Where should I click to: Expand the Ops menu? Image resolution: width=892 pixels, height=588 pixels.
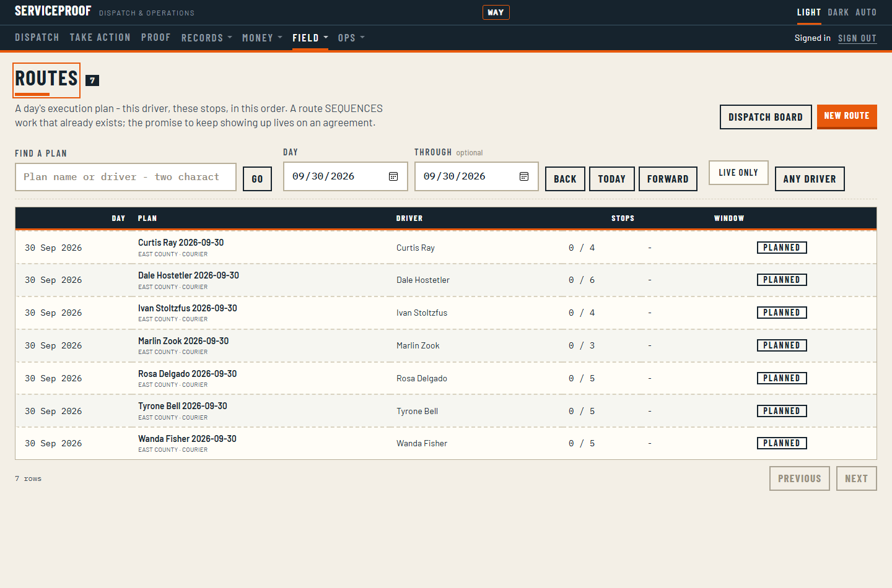pyautogui.click(x=351, y=38)
